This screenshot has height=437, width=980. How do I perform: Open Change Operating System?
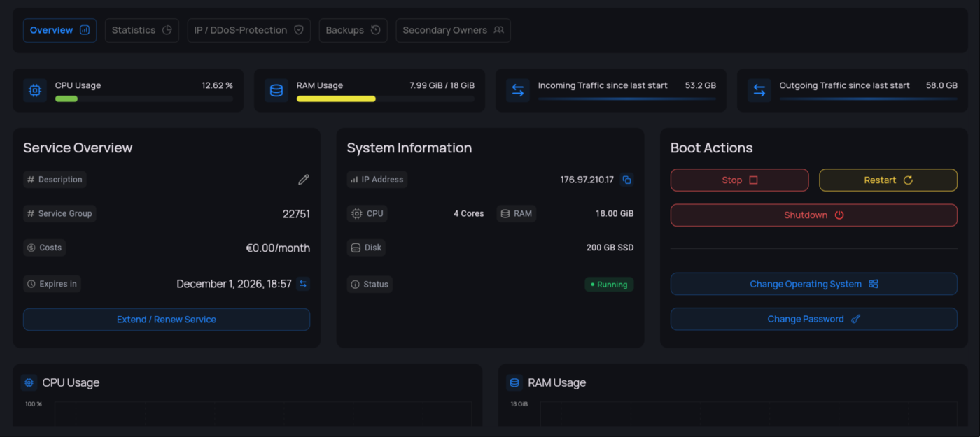814,284
